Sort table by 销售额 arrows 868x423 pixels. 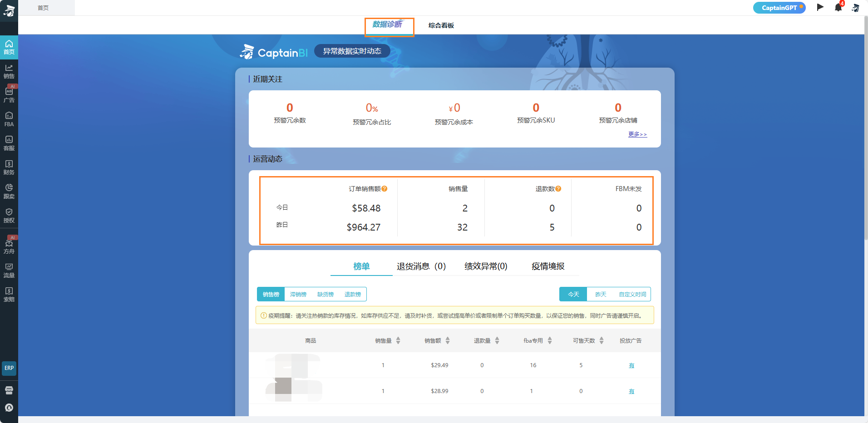(x=448, y=340)
